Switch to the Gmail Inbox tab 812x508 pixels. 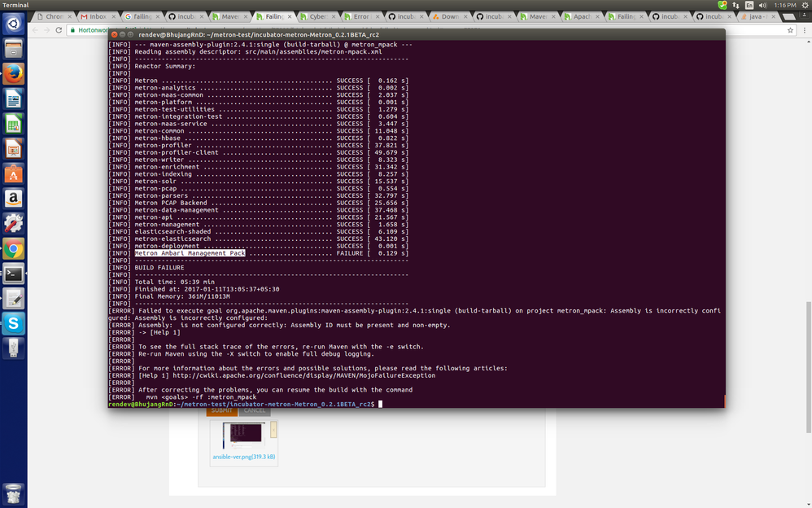point(98,16)
